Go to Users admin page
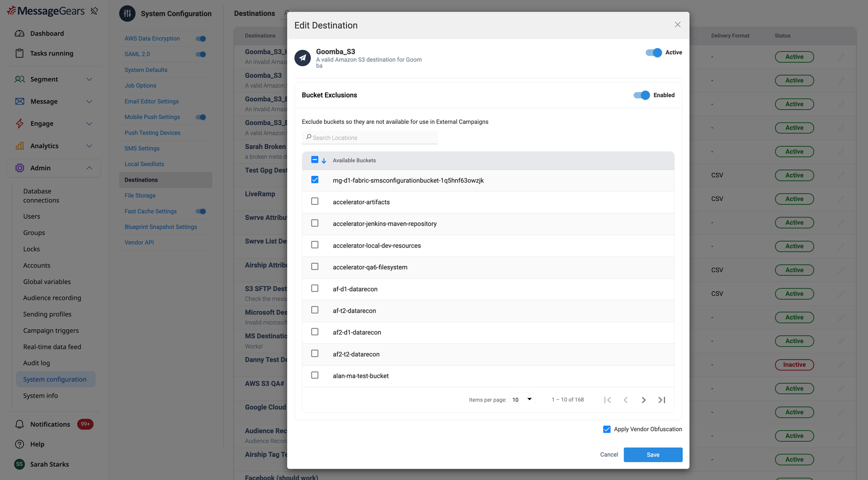Viewport: 868px width, 480px height. [32, 216]
